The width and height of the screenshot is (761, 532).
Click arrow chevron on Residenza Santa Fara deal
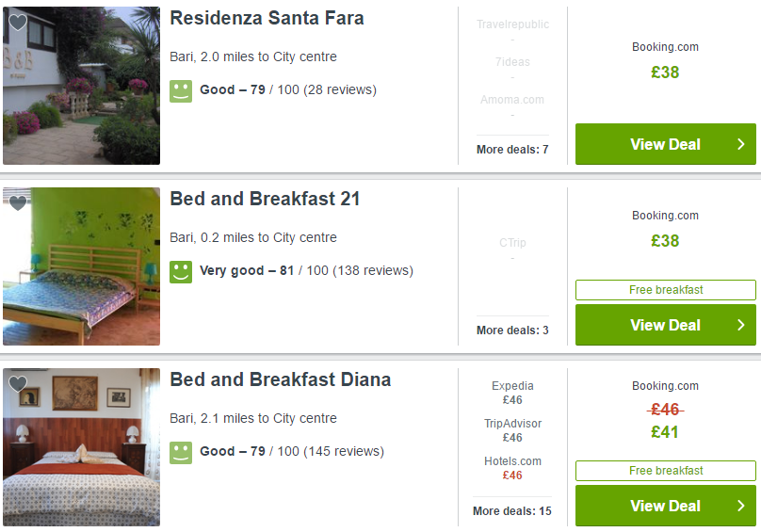click(740, 144)
